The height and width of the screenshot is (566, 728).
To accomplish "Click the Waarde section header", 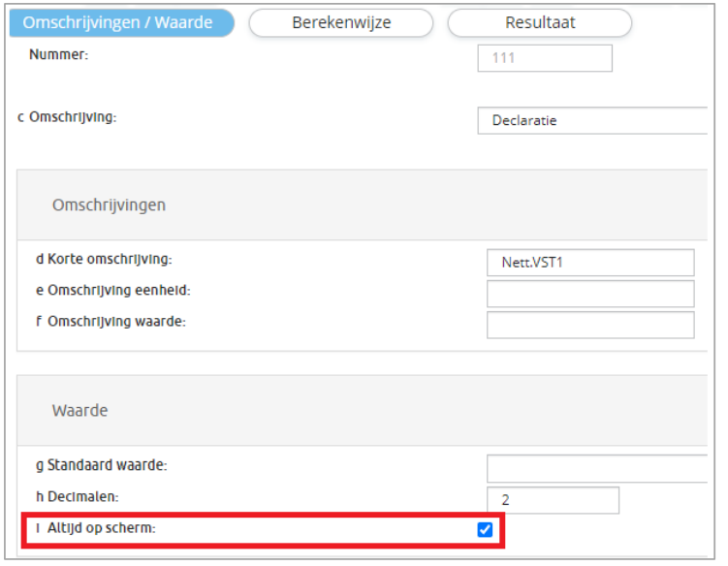I will click(79, 411).
